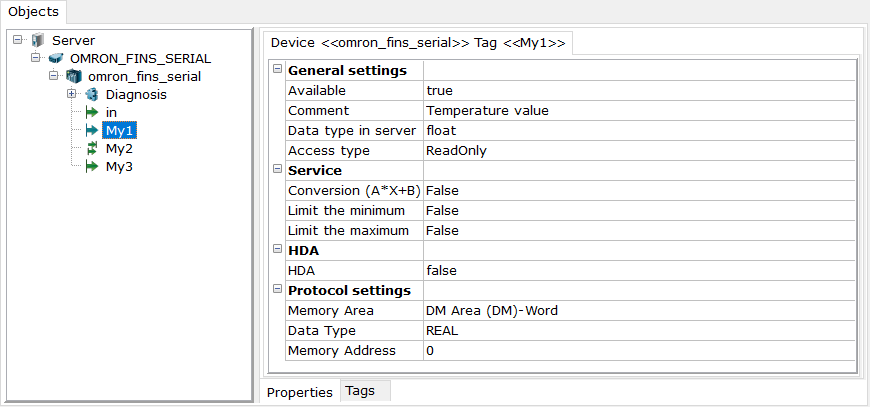Click the green arrow icon of My3
This screenshot has height=407, width=870.
coord(92,167)
